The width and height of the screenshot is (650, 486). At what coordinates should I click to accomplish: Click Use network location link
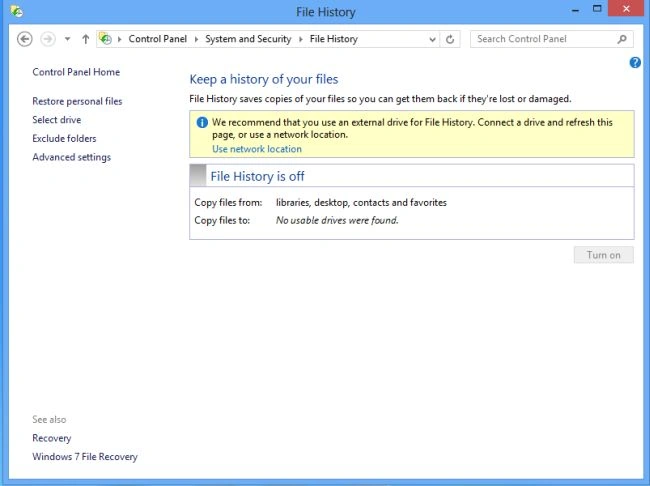click(x=257, y=149)
